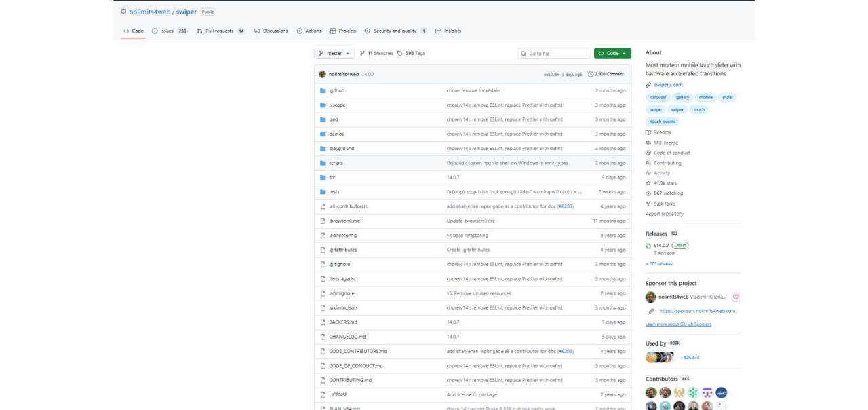The width and height of the screenshot is (868, 410).
Task: Open the Actions tab
Action: [309, 31]
